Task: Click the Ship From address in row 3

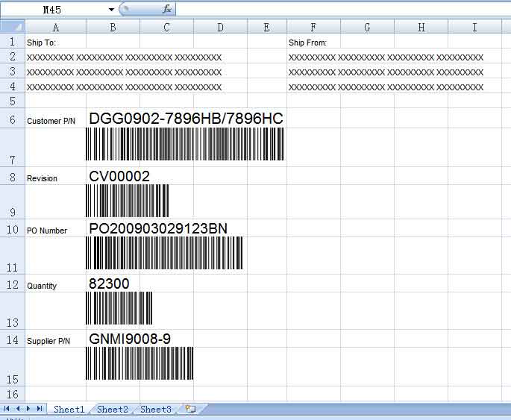Action: tap(386, 72)
